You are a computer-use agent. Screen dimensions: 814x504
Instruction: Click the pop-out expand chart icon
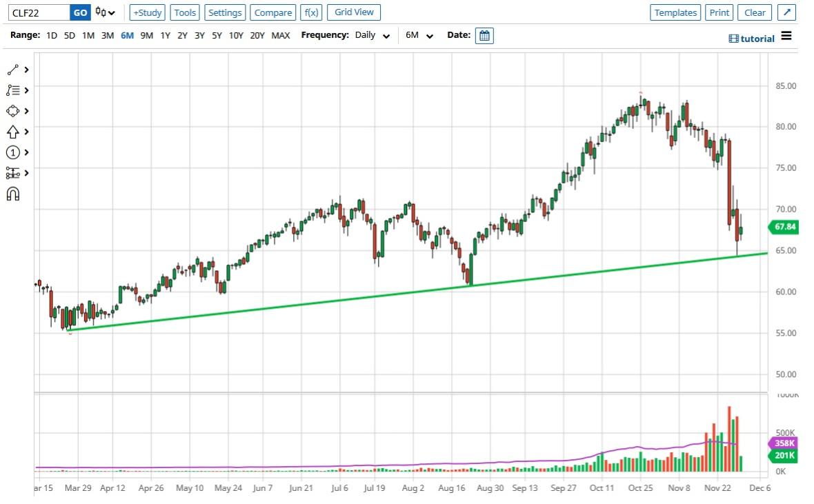[786, 12]
